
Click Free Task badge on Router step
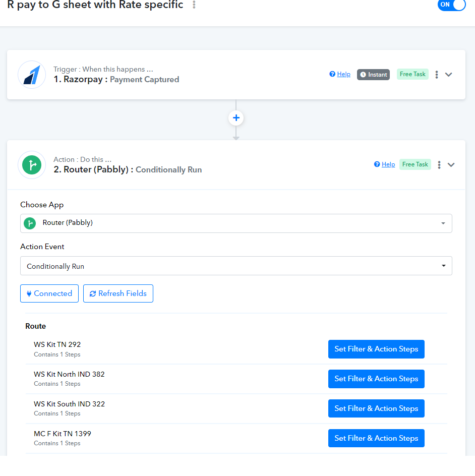[415, 164]
